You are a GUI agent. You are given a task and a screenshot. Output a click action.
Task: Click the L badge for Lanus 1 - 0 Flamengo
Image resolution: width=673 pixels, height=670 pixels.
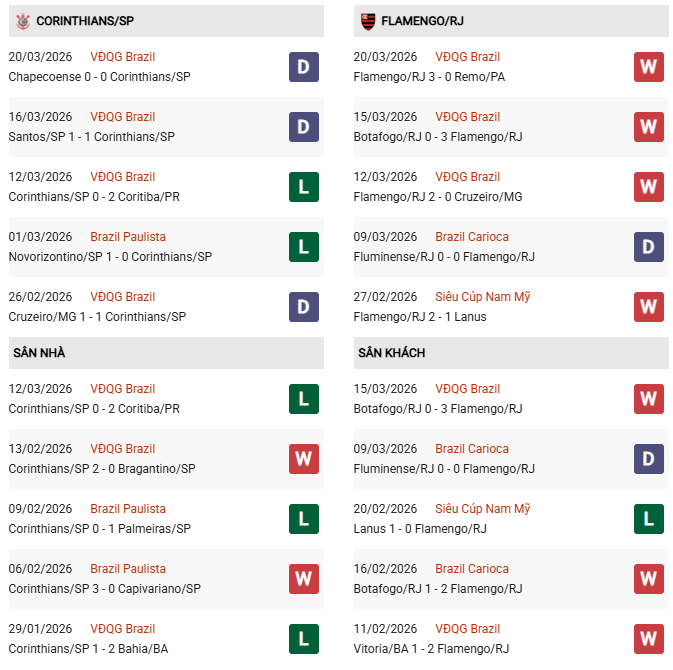click(649, 519)
